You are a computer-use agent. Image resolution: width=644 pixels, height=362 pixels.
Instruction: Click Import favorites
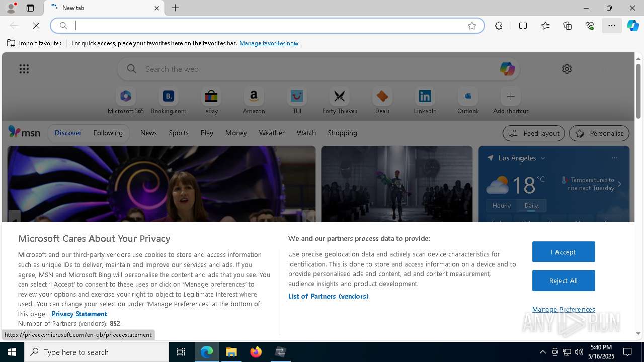click(34, 43)
